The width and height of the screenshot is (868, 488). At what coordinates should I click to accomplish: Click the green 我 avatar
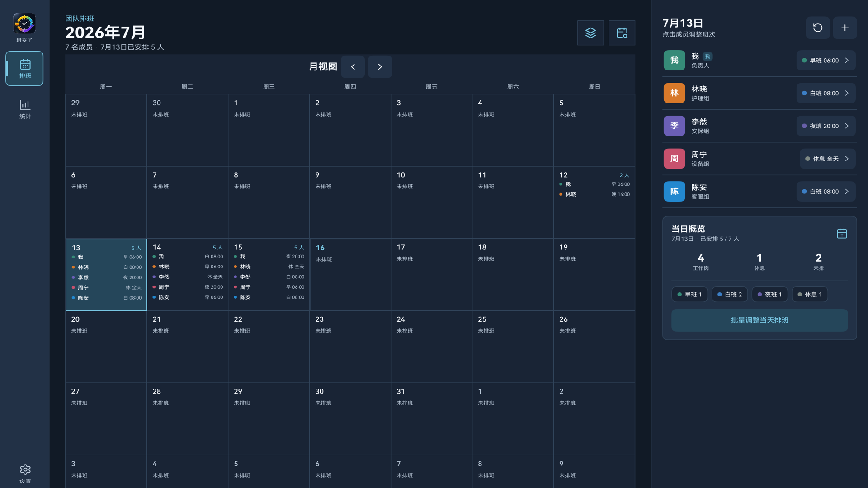click(674, 60)
